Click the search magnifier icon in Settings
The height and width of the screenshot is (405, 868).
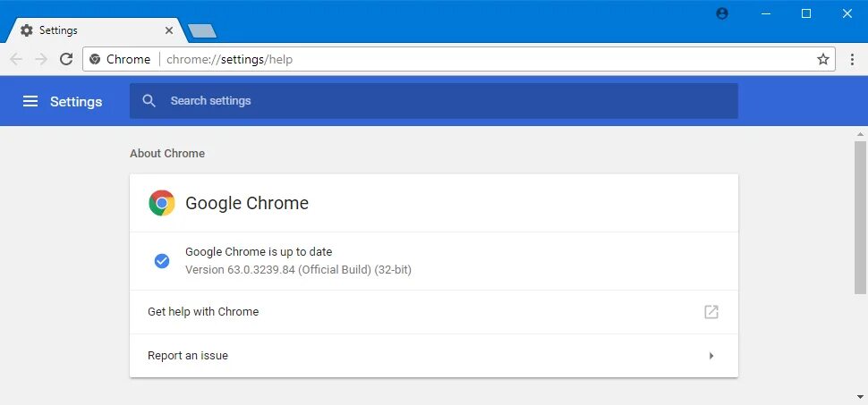149,101
